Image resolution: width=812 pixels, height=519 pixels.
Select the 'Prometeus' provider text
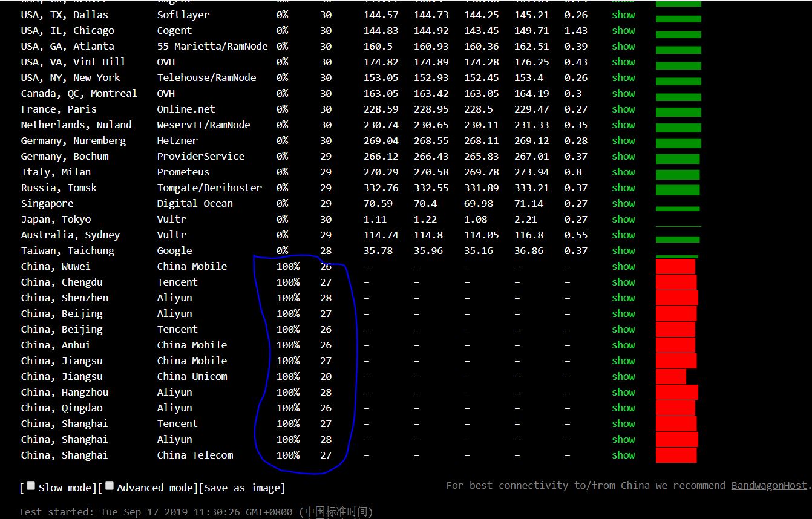click(x=183, y=172)
